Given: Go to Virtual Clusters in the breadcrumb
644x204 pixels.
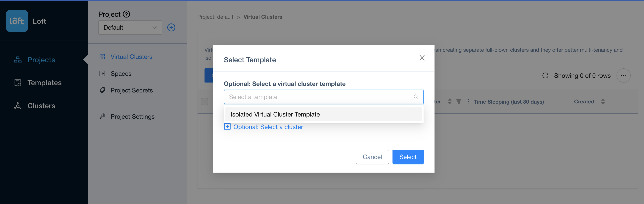Looking at the screenshot, I should tap(262, 17).
